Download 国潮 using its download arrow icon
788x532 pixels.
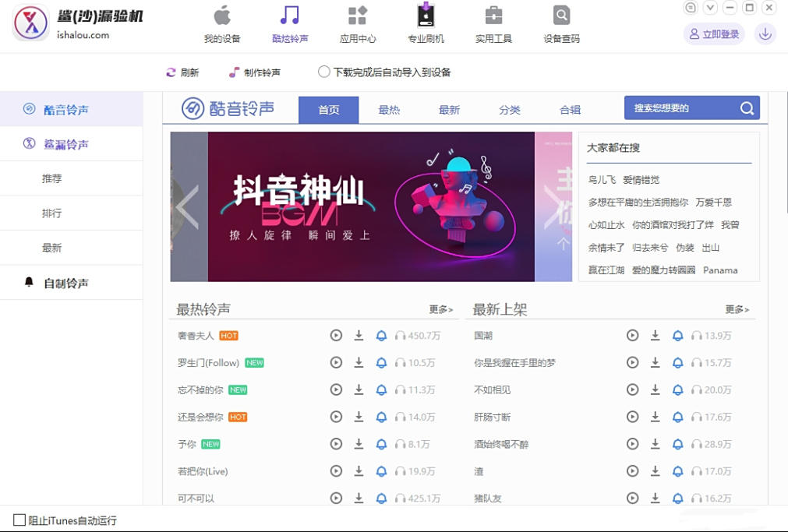click(x=654, y=335)
